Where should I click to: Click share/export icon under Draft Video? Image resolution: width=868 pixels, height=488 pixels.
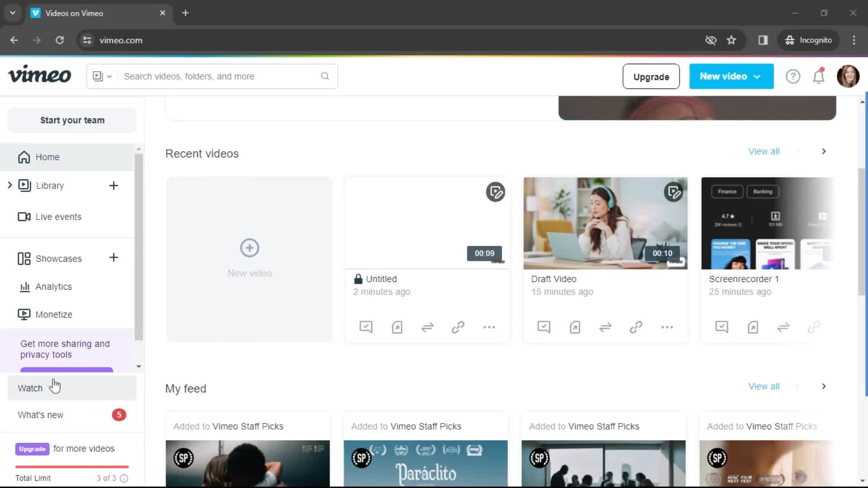pos(575,327)
